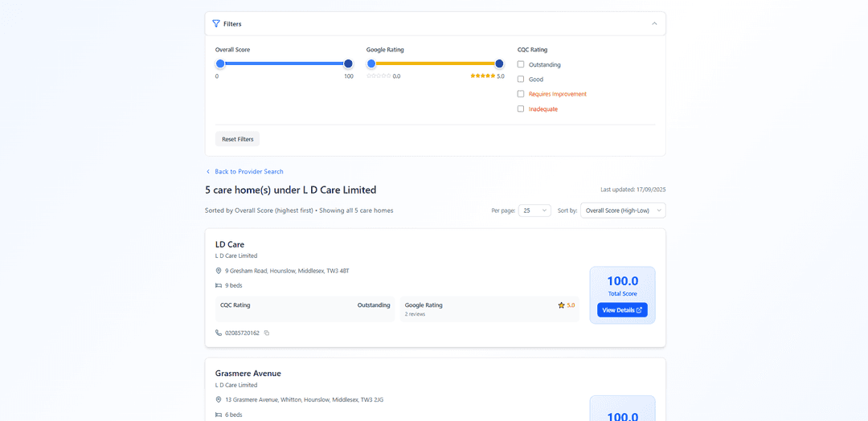Viewport: 868px width, 421px height.
Task: Click the bed icon next to 9 beds
Action: click(x=219, y=285)
